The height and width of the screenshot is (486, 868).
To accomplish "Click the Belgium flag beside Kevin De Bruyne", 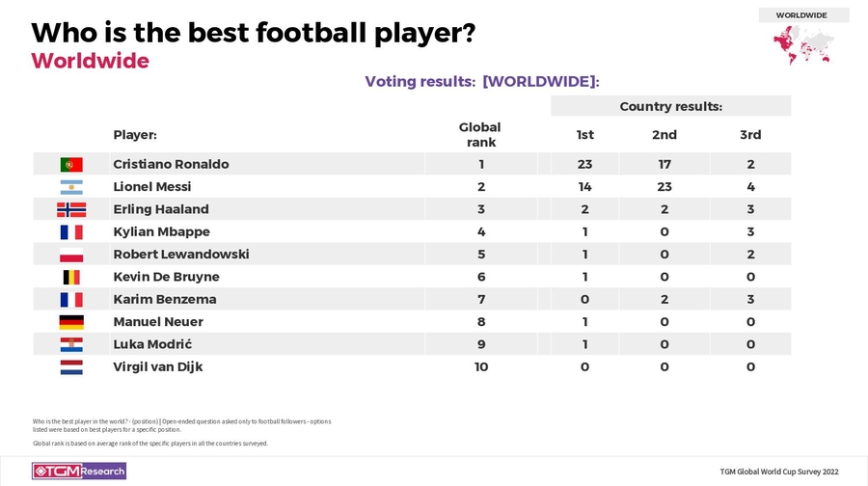I will (x=71, y=277).
